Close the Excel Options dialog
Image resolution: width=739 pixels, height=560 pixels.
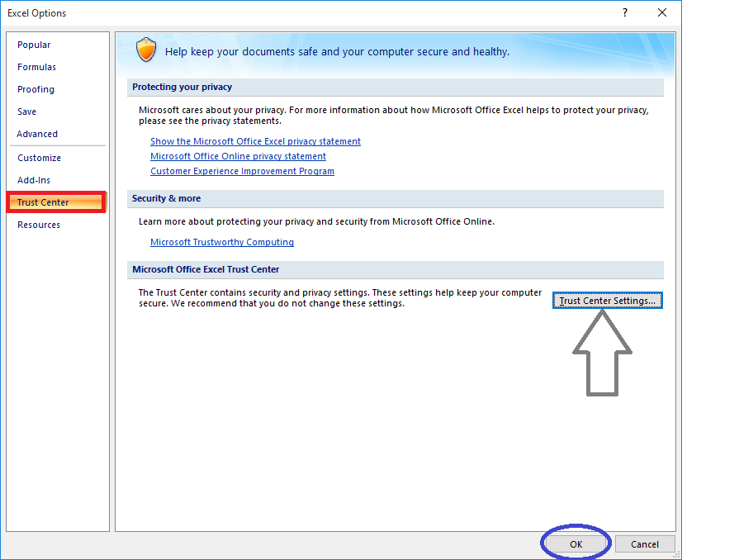coord(662,12)
